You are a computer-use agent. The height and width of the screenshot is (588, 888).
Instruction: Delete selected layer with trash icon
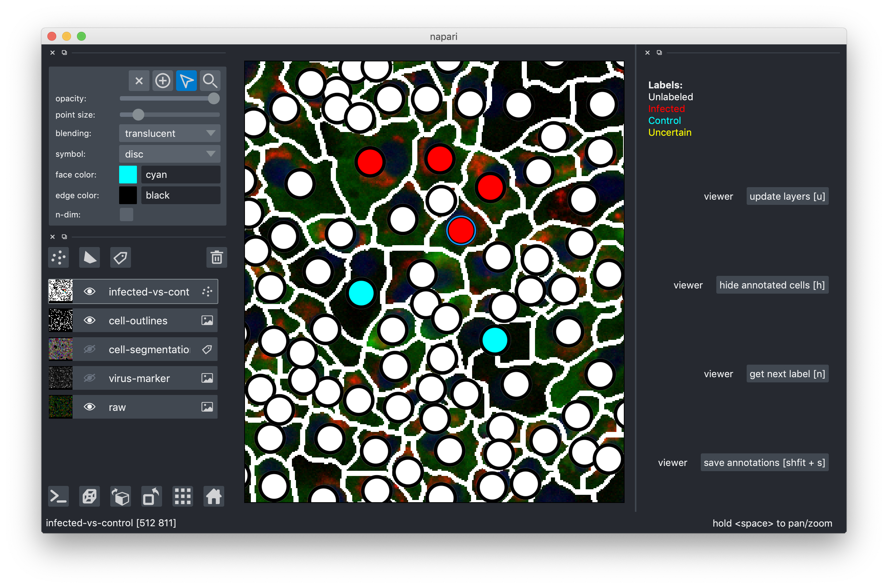[216, 258]
